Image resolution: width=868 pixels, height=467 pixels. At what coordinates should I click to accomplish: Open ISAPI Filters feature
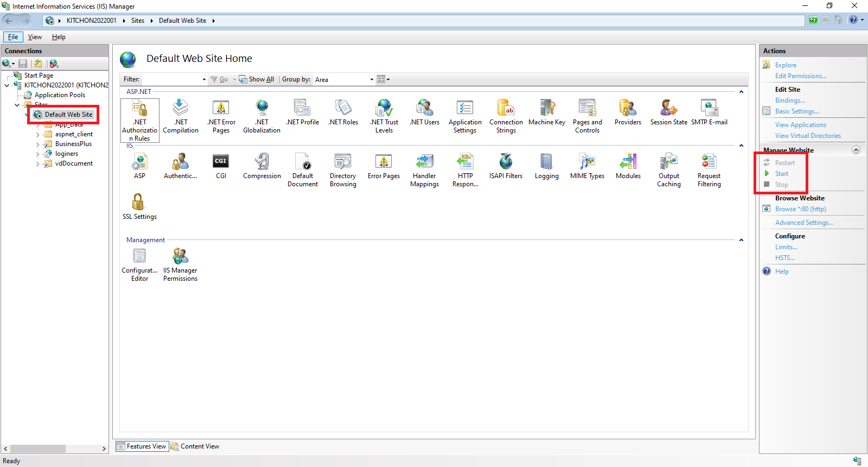[506, 166]
